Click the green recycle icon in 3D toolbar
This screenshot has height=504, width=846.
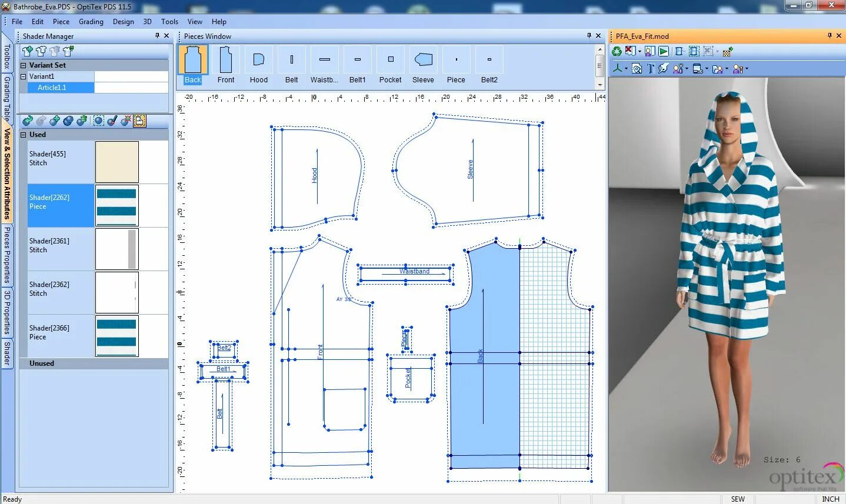[617, 51]
